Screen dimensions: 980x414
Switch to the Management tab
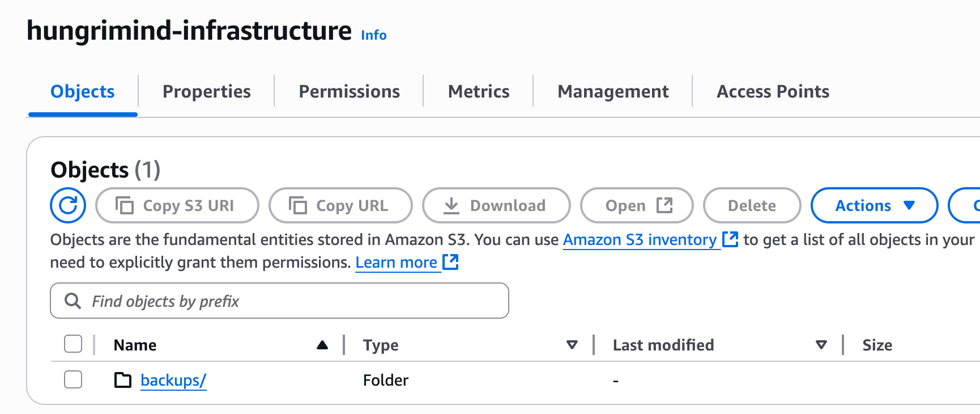click(x=612, y=91)
